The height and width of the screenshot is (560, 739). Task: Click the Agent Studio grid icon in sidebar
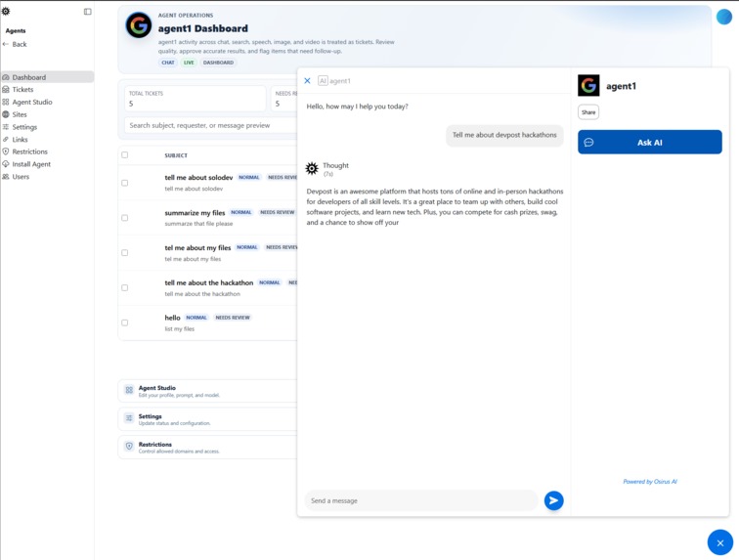pyautogui.click(x=6, y=102)
